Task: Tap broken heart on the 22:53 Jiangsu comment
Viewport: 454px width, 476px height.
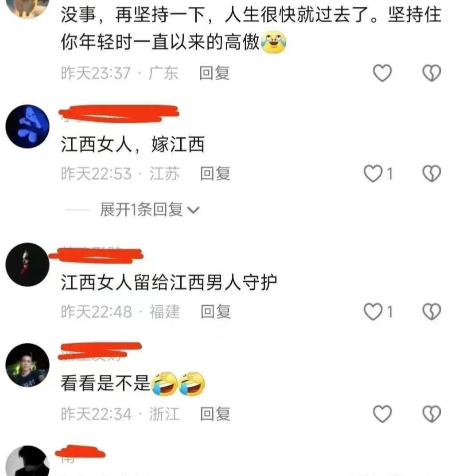Action: click(432, 173)
